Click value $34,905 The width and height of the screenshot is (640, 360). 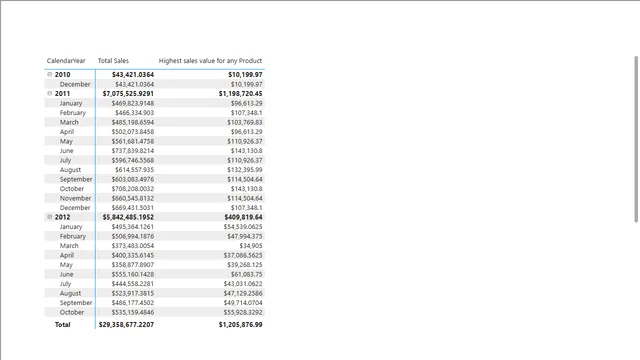[251, 246]
